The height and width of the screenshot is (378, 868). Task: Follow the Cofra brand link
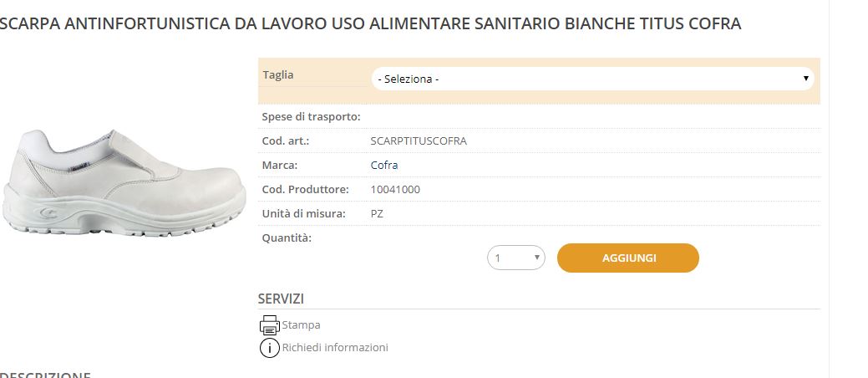click(x=384, y=165)
